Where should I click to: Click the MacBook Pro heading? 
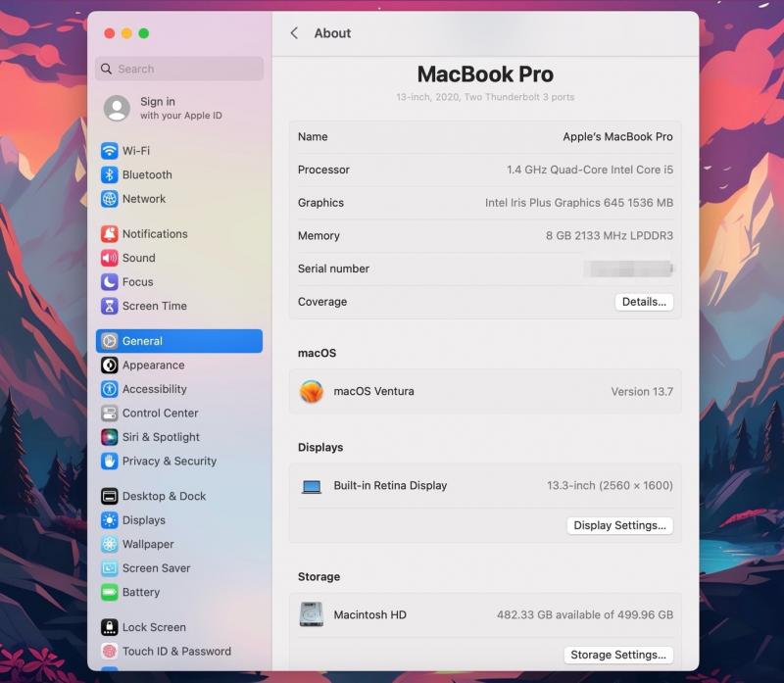point(485,74)
